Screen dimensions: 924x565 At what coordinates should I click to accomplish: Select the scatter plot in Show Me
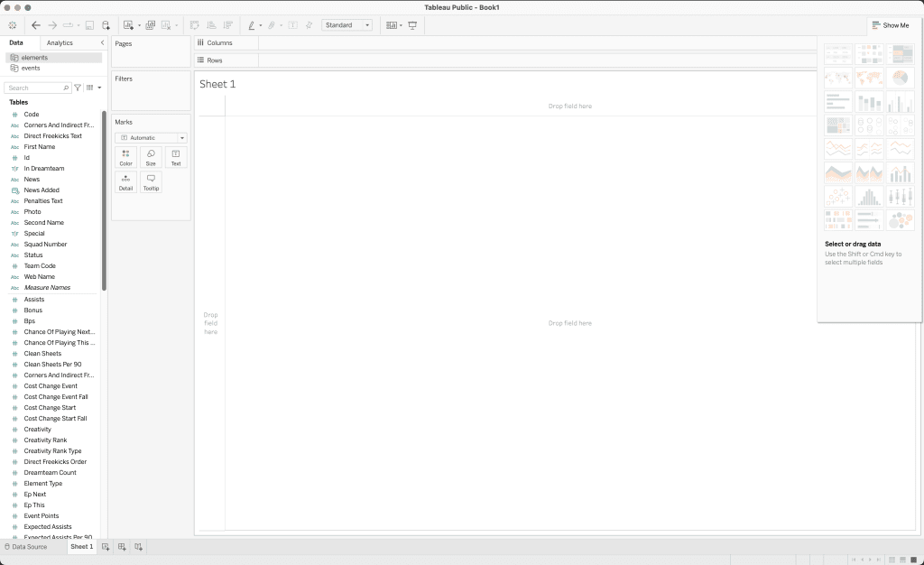pyautogui.click(x=838, y=196)
